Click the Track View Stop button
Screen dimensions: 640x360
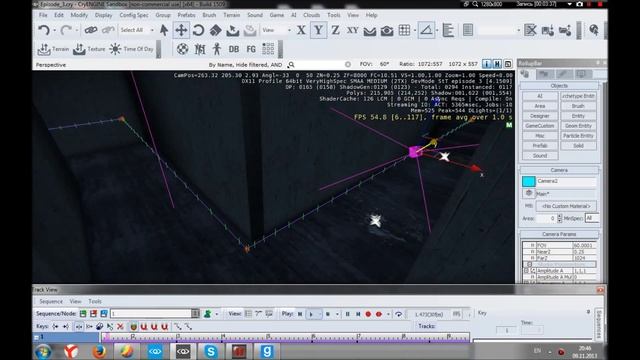(328, 314)
